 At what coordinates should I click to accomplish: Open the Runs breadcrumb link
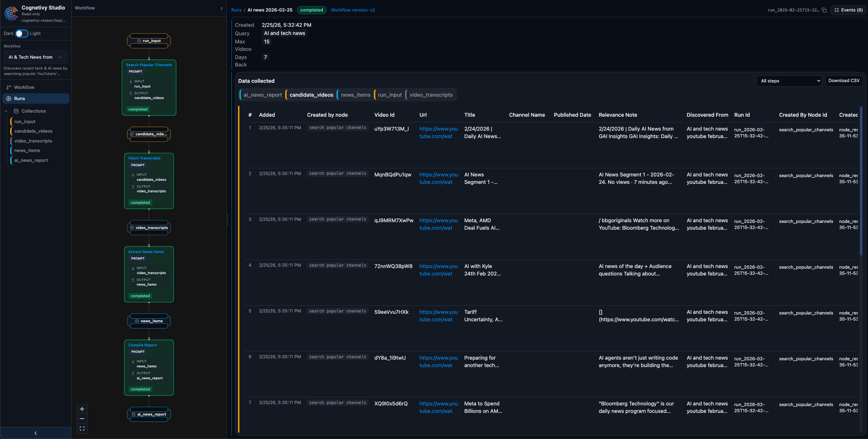coord(236,10)
